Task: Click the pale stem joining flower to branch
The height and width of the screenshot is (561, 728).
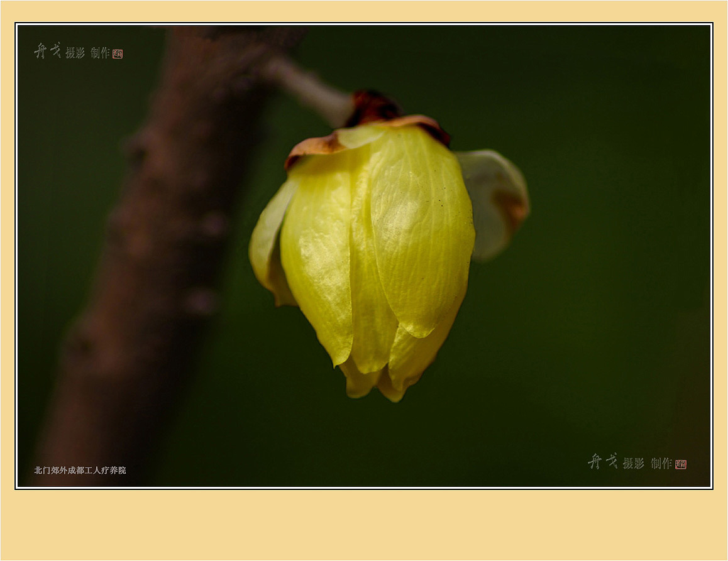Action: (308, 88)
